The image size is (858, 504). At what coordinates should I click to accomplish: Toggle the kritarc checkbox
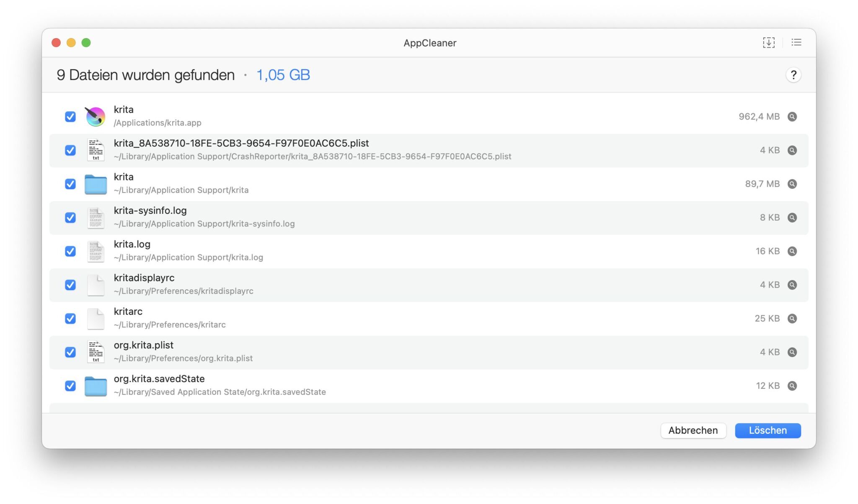point(70,319)
